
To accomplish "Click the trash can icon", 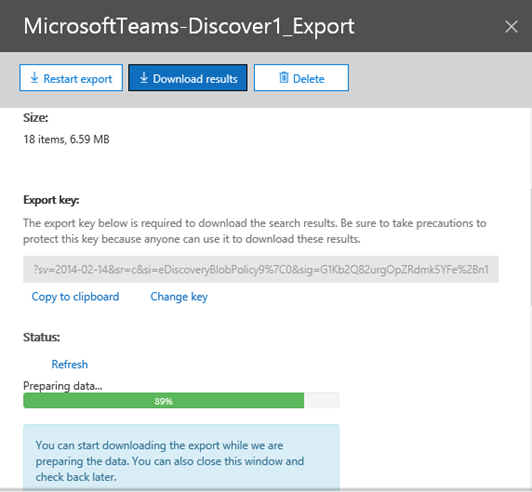I will (x=284, y=78).
